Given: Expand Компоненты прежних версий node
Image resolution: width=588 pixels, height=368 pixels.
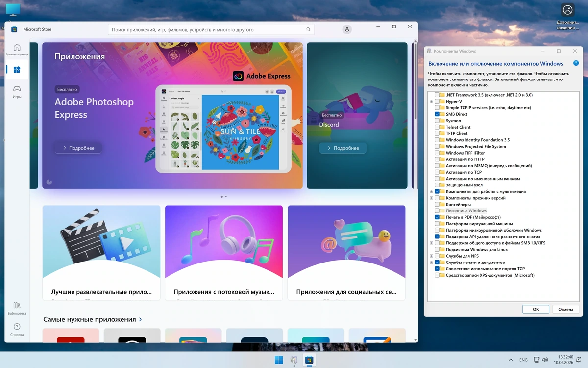Looking at the screenshot, I should pos(431,198).
